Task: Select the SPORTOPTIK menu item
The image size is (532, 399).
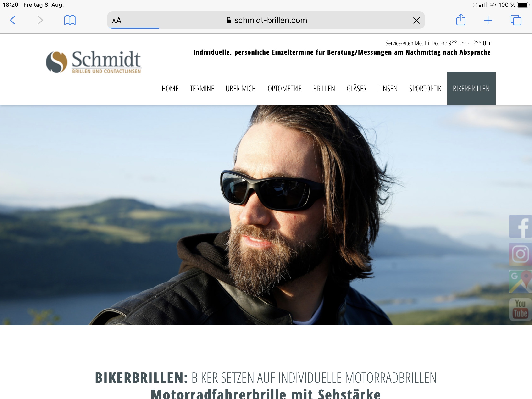Action: [425, 89]
